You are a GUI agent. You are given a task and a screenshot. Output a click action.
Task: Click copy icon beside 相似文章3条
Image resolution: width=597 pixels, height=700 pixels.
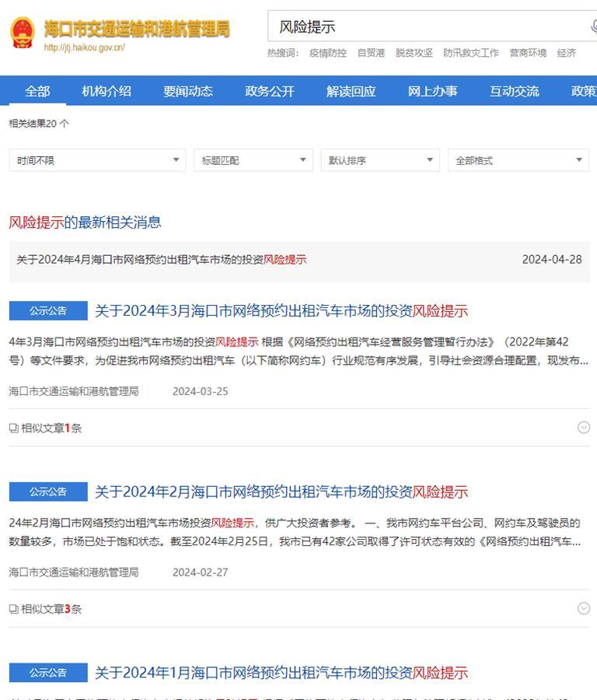[x=14, y=609]
